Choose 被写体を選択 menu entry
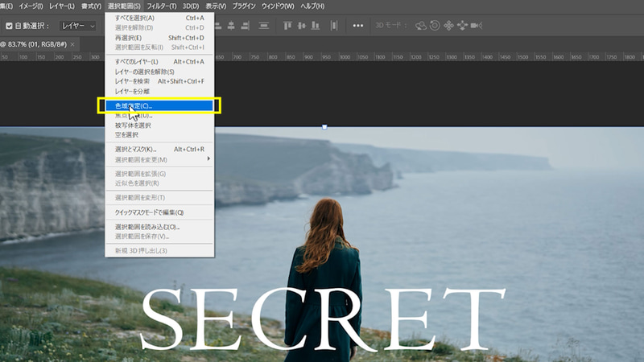The height and width of the screenshot is (362, 644). (x=159, y=125)
